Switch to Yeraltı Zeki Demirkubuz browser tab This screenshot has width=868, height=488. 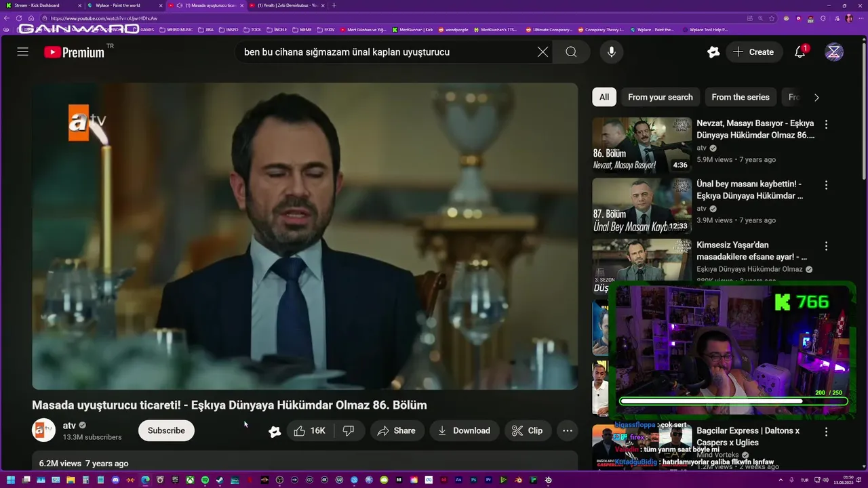pyautogui.click(x=287, y=5)
